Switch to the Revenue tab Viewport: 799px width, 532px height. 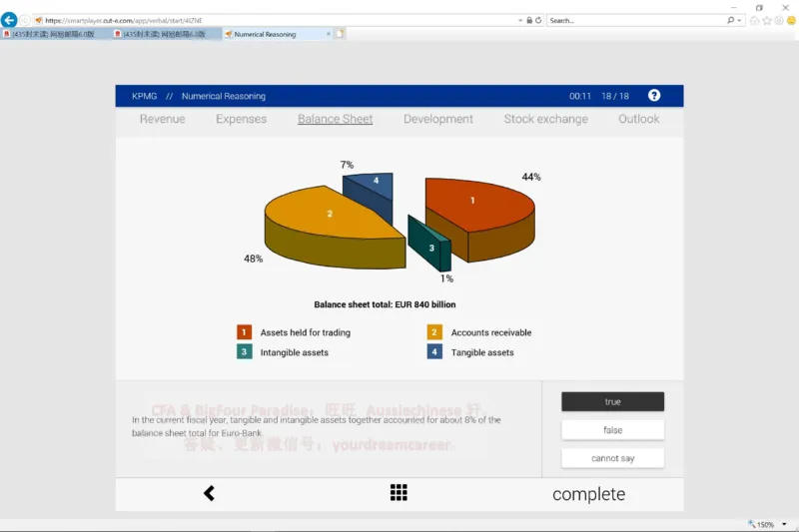tap(162, 119)
